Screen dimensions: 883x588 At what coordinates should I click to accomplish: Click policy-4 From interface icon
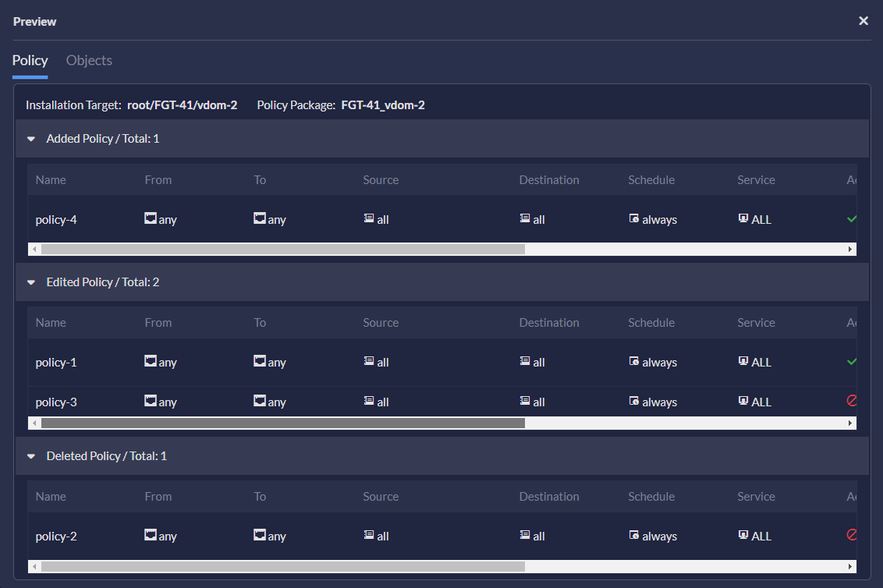click(x=151, y=218)
